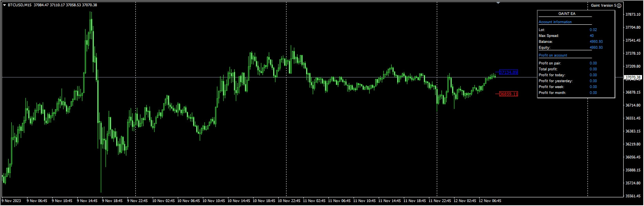Click the Max Spread value 40
The height and width of the screenshot is (206, 644).
[592, 36]
